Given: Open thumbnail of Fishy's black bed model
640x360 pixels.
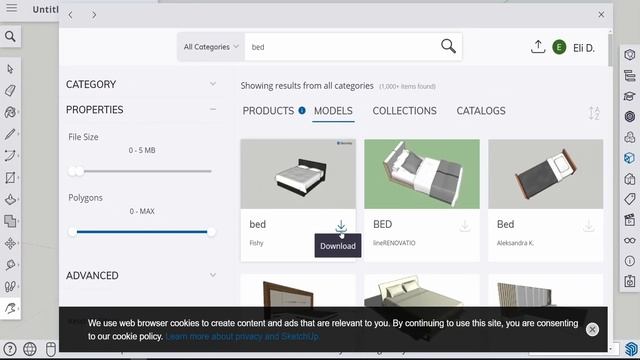Looking at the screenshot, I should click(x=298, y=174).
